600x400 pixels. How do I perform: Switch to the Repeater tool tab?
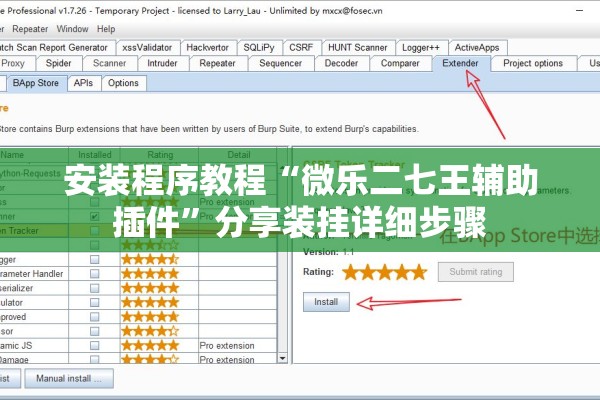point(217,63)
